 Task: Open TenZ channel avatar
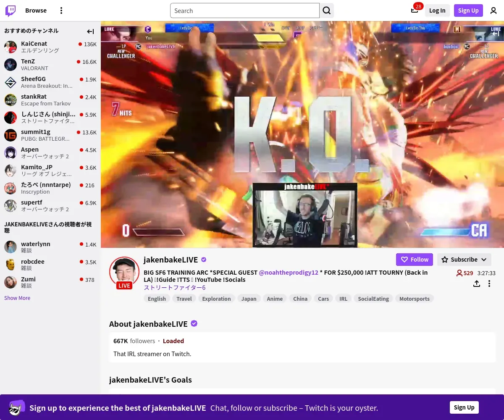pos(10,64)
